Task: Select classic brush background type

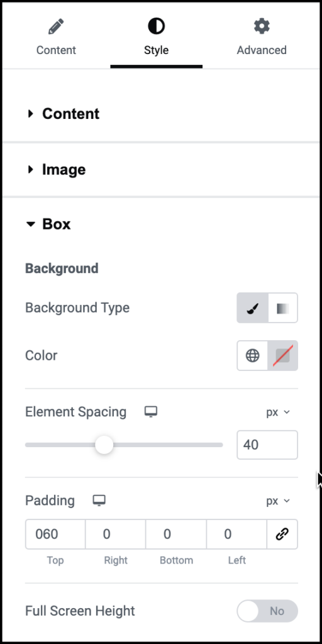Action: point(253,308)
